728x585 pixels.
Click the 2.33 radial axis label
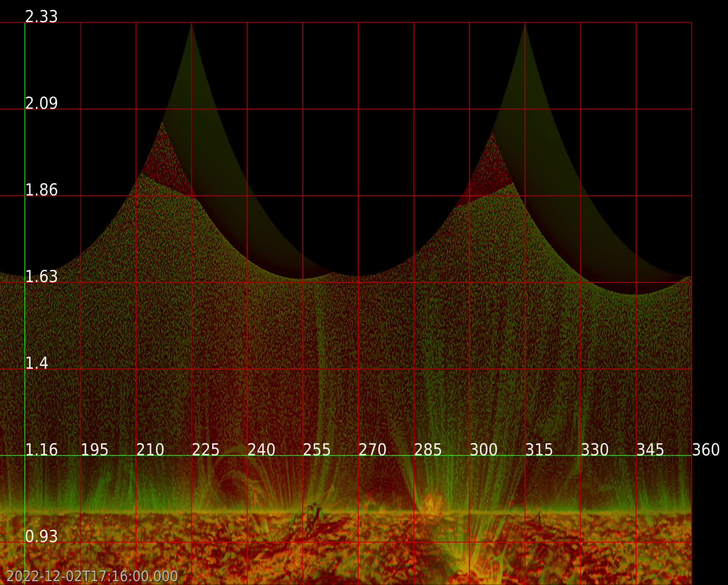pyautogui.click(x=41, y=17)
